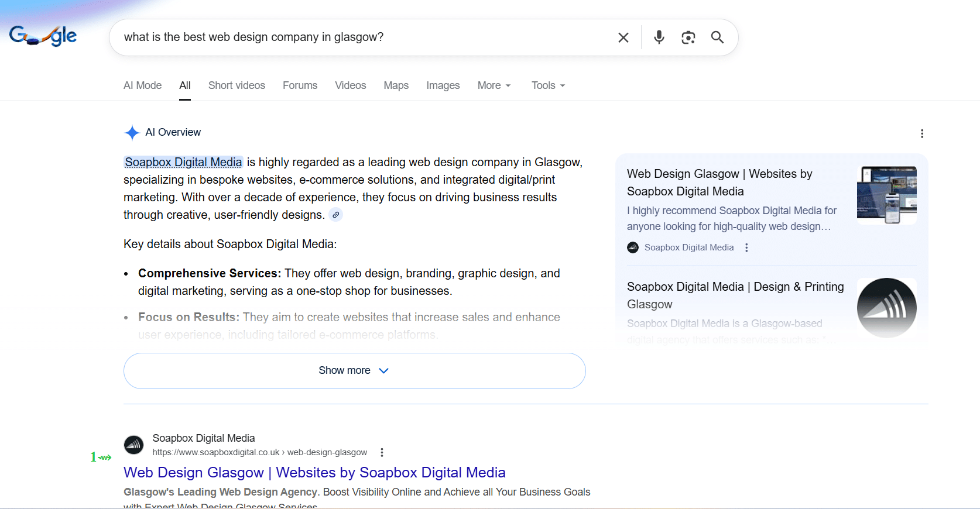980x509 pixels.
Task: Select the All results tab
Action: tap(185, 85)
